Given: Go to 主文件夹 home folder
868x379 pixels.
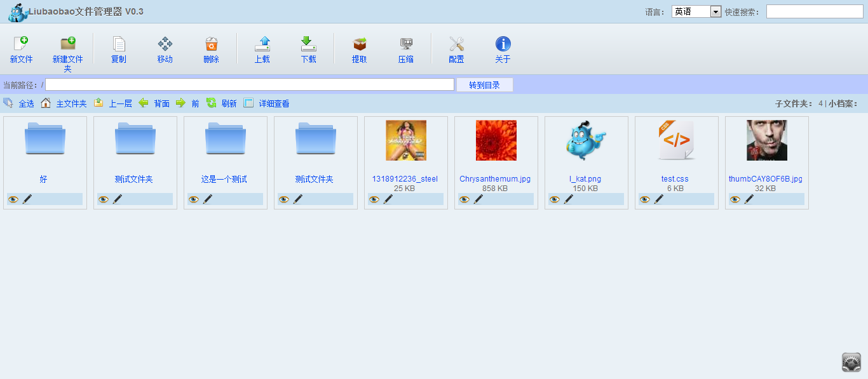Looking at the screenshot, I should (71, 103).
